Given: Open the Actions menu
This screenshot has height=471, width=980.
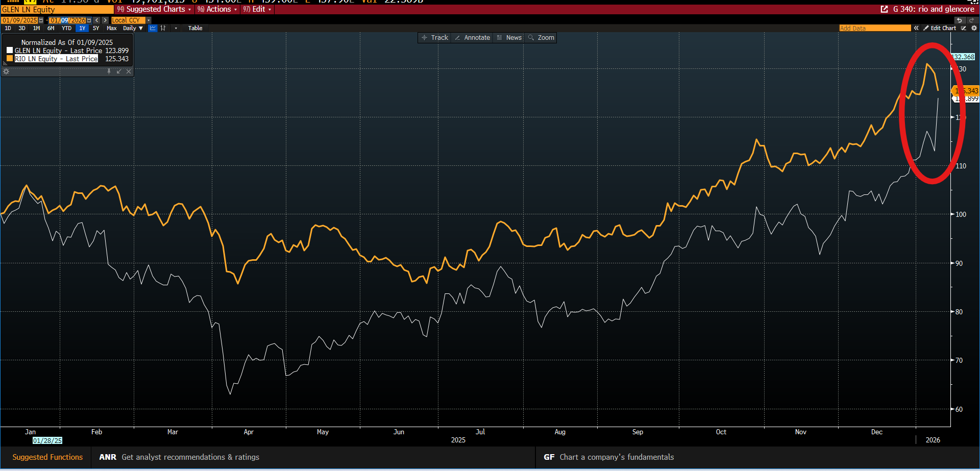Looking at the screenshot, I should [x=217, y=9].
